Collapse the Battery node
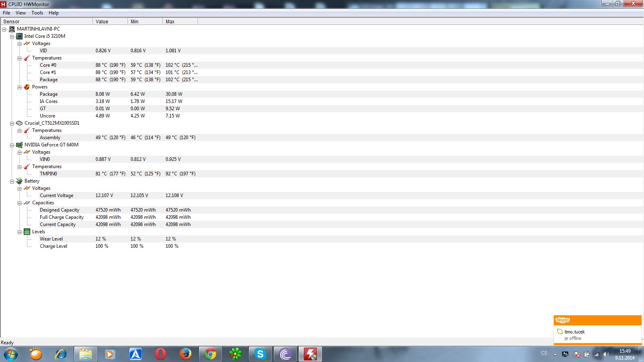The image size is (644, 362). pyautogui.click(x=12, y=181)
